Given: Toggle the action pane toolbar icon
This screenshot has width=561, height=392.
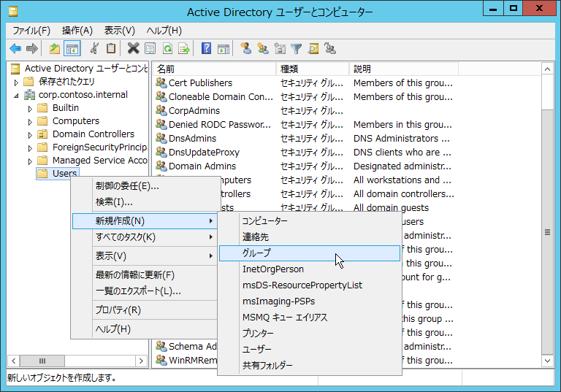Looking at the screenshot, I should coord(224,48).
